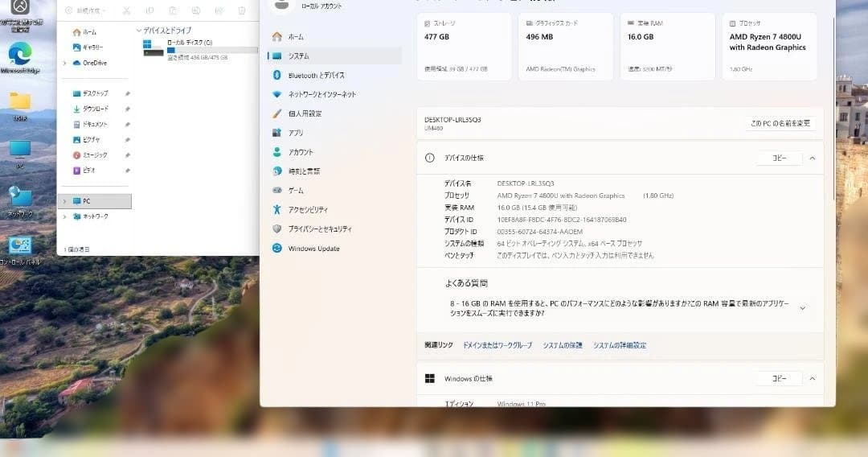Copy the デバイスの仕様 details
The height and width of the screenshot is (457, 868).
780,158
